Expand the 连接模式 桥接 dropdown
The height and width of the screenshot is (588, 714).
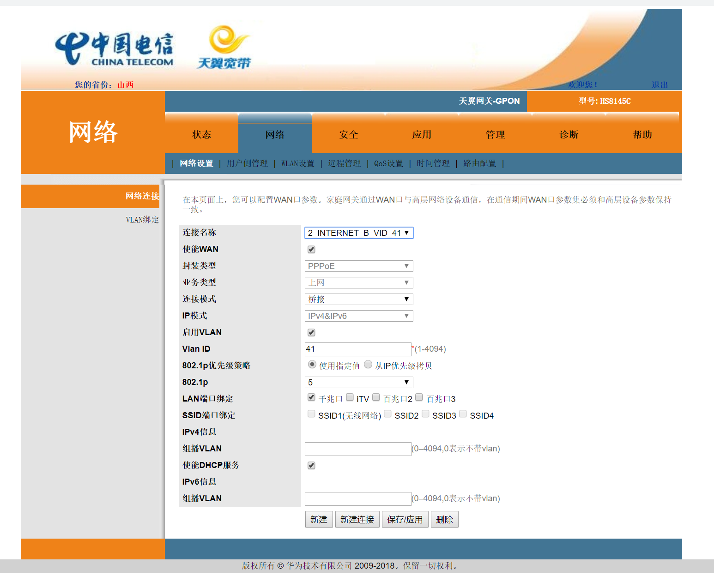(359, 300)
